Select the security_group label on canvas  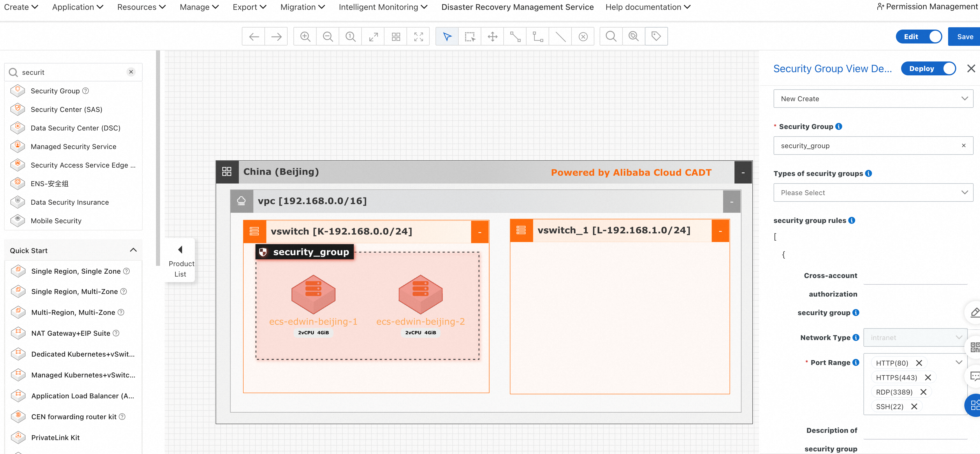coord(305,252)
